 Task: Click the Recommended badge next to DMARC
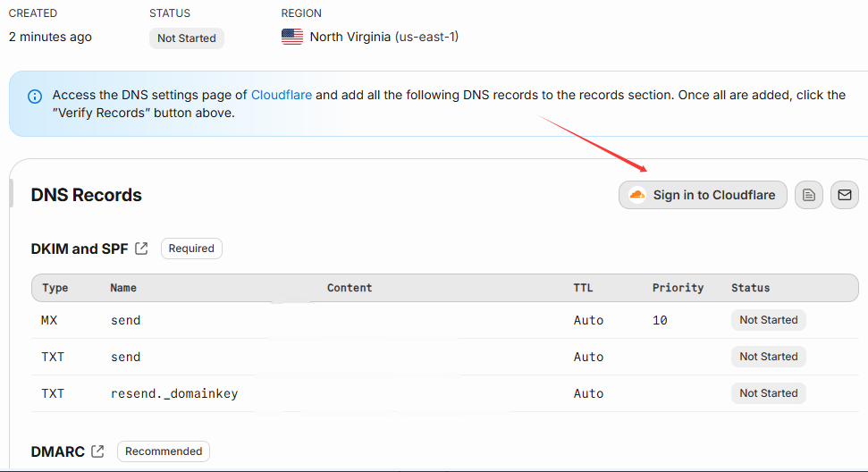pyautogui.click(x=164, y=451)
